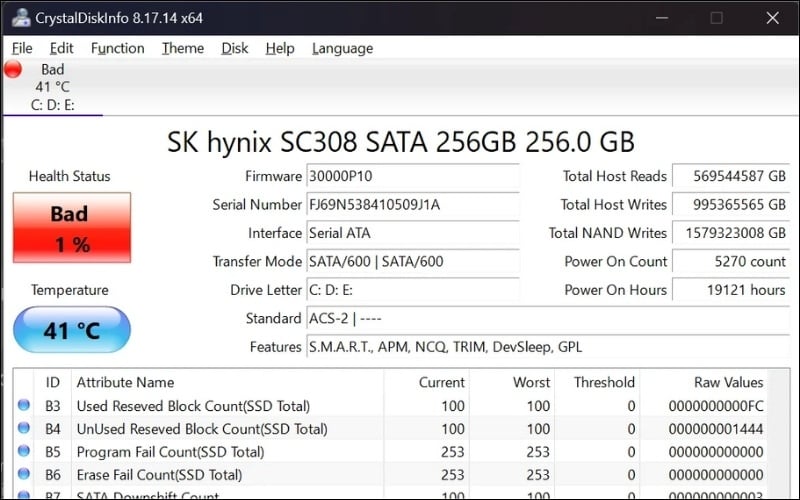The height and width of the screenshot is (500, 800).
Task: Open the File menu
Action: tap(22, 48)
